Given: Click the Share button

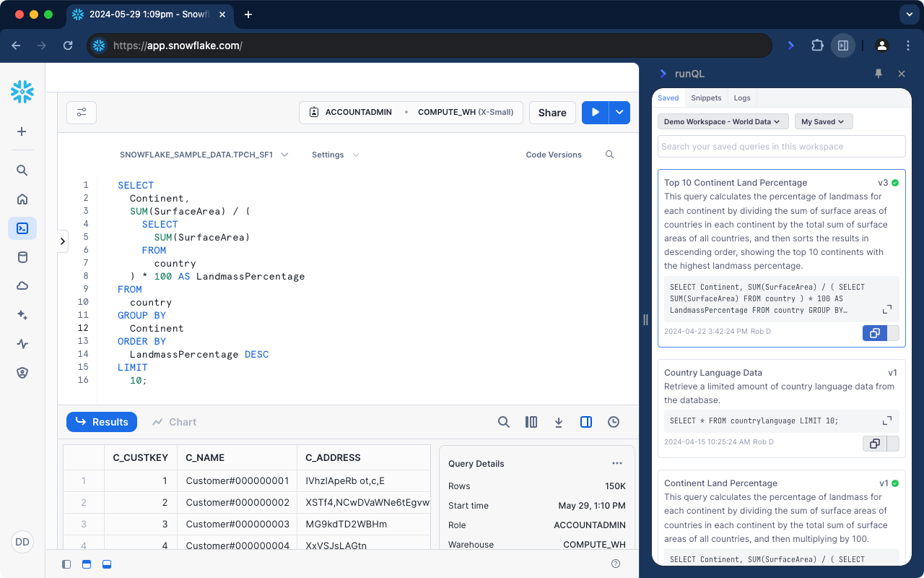Looking at the screenshot, I should tap(552, 113).
